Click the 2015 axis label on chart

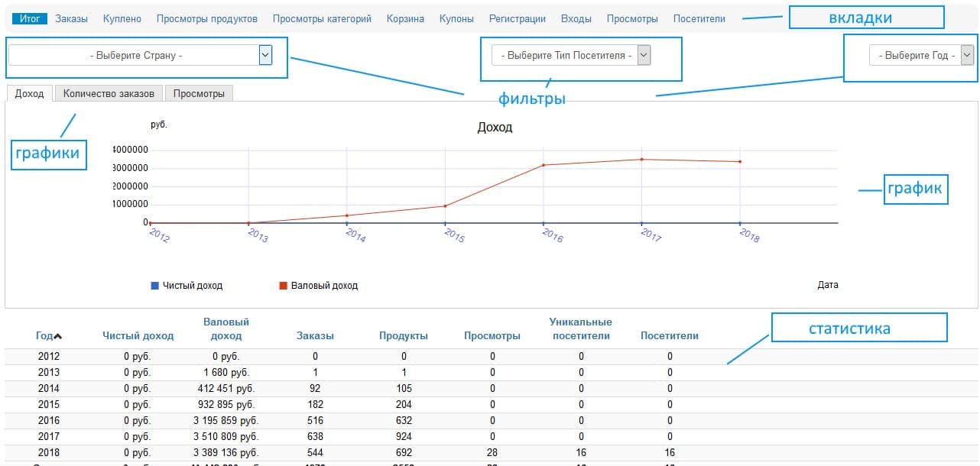click(455, 235)
